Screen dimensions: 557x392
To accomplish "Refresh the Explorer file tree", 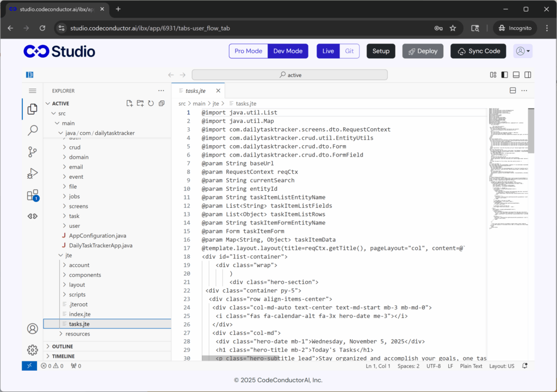I will pos(150,102).
